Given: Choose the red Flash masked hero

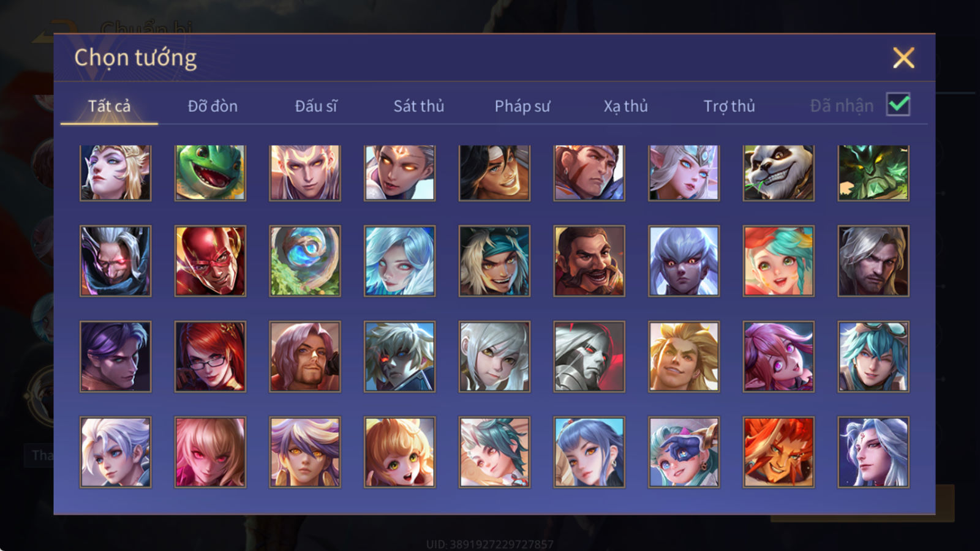Looking at the screenshot, I should click(x=210, y=261).
